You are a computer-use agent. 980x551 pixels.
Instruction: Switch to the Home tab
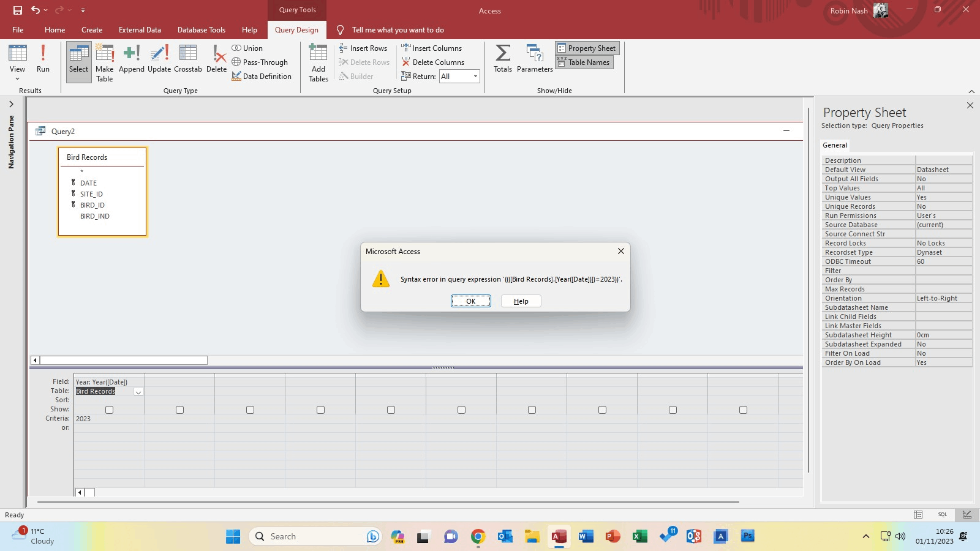click(x=55, y=30)
